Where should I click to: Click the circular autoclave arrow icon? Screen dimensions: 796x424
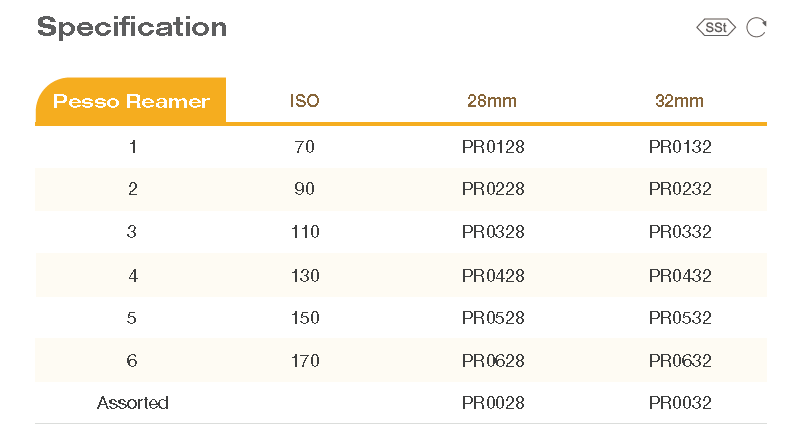[x=756, y=28]
